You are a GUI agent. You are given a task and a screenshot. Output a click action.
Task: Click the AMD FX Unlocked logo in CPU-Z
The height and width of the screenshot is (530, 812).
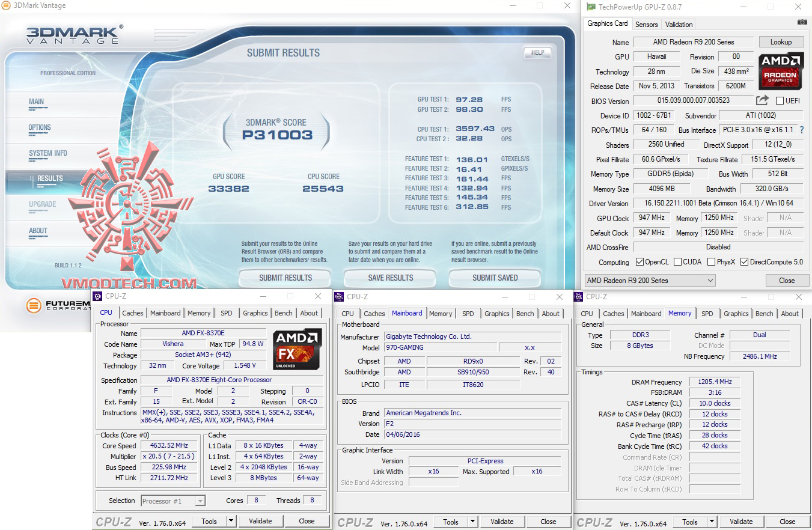point(297,349)
